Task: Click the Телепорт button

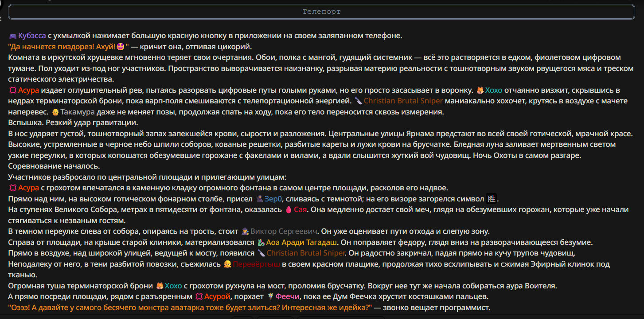Action: point(322,12)
